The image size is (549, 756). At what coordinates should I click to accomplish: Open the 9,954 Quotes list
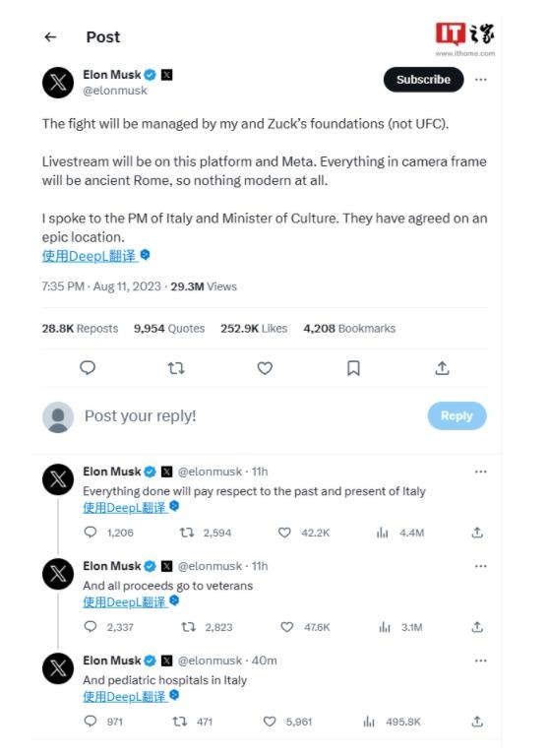(x=169, y=329)
